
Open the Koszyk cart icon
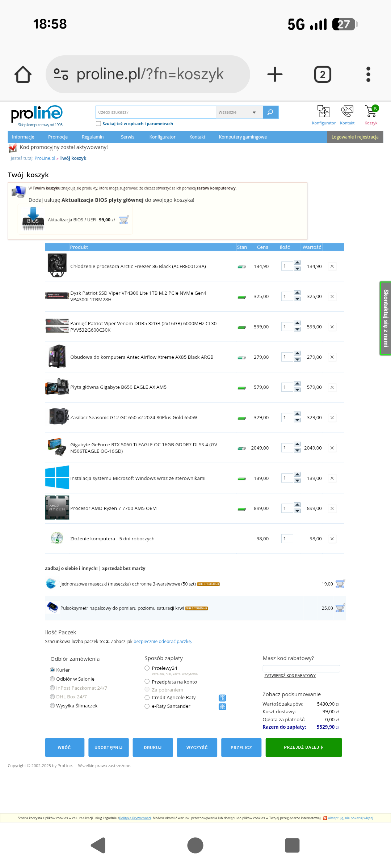pos(371,112)
